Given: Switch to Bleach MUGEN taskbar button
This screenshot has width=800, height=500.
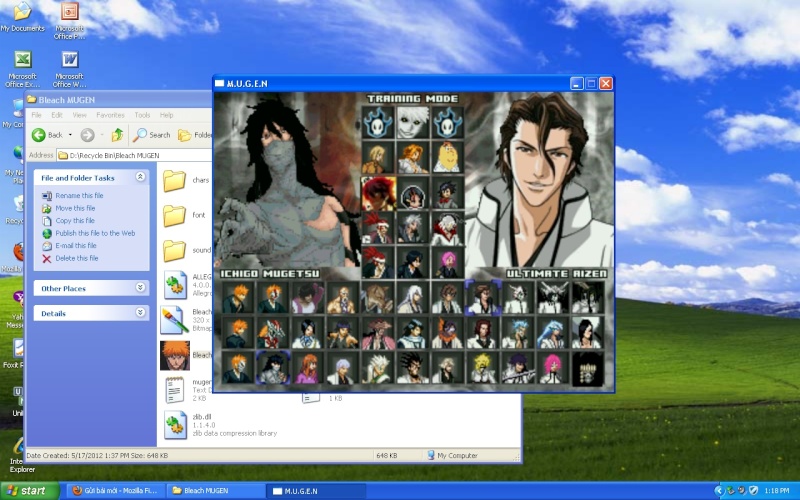Looking at the screenshot, I should [216, 491].
